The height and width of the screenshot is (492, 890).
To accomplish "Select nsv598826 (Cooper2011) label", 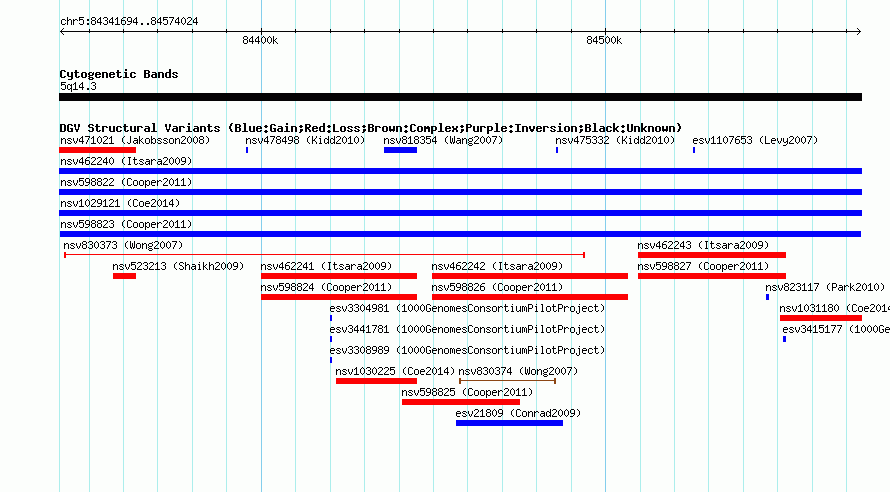I will pyautogui.click(x=497, y=287).
